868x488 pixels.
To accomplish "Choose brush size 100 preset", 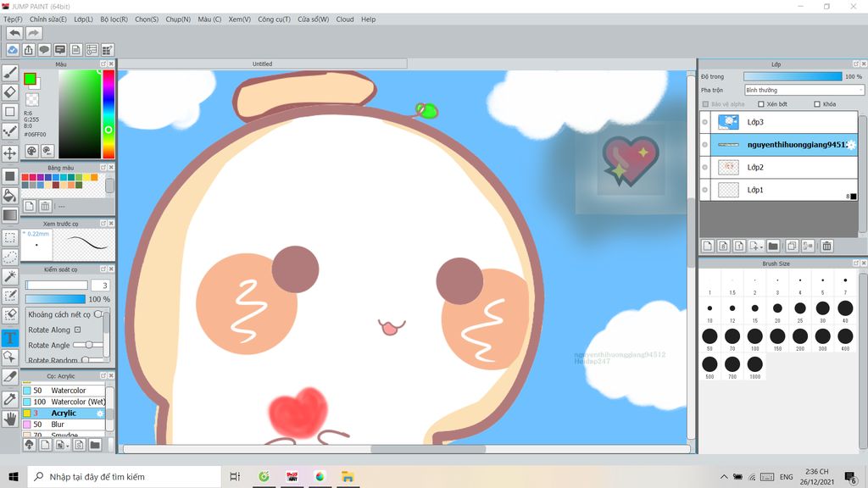I will [754, 336].
